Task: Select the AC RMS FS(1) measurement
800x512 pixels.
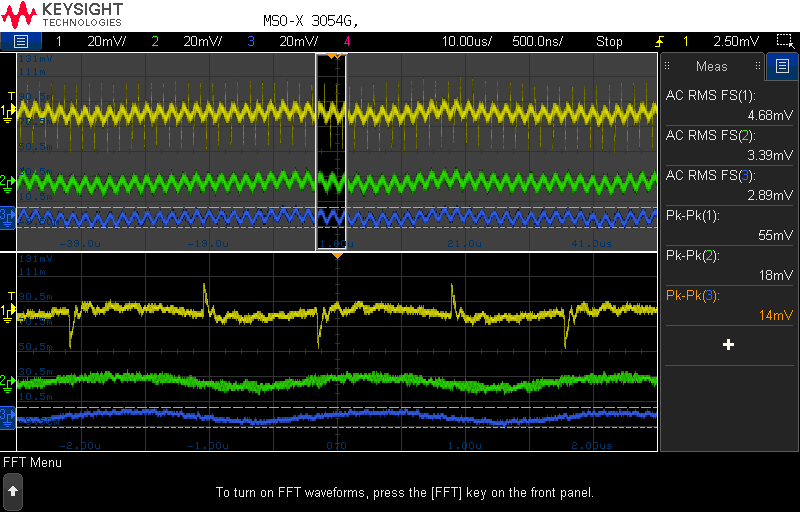Action: pyautogui.click(x=730, y=105)
